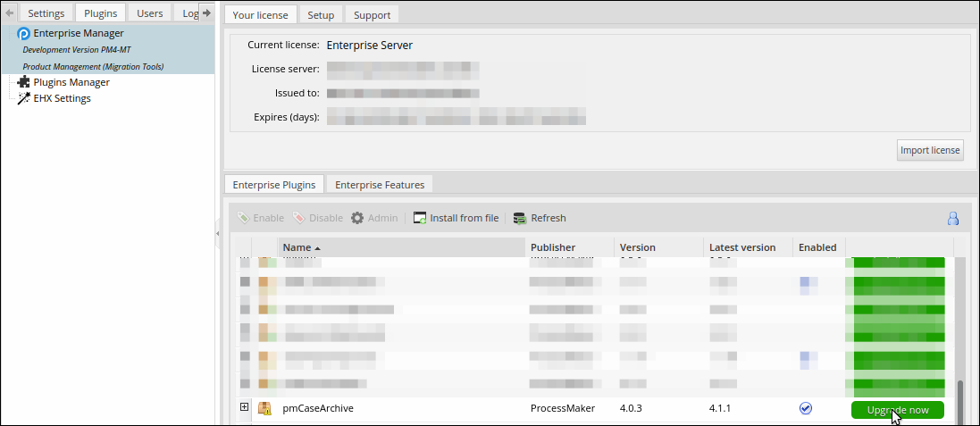This screenshot has height=426, width=980.
Task: Sort plugin list by Name column
Action: 301,247
